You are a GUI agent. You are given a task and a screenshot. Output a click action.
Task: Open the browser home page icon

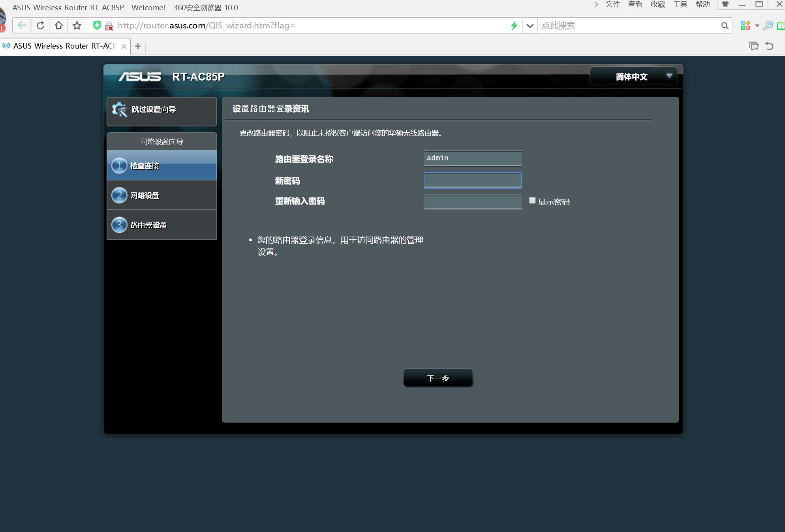(x=58, y=26)
